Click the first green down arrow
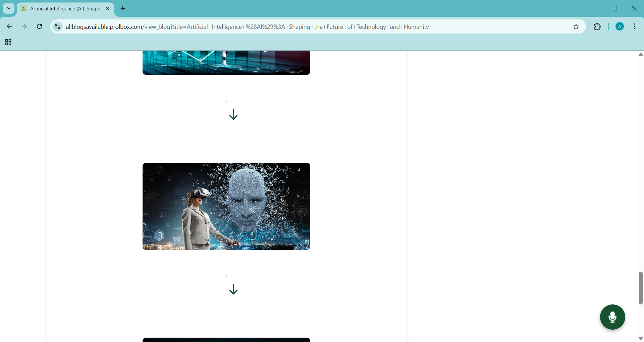This screenshot has width=644, height=342. click(x=233, y=115)
